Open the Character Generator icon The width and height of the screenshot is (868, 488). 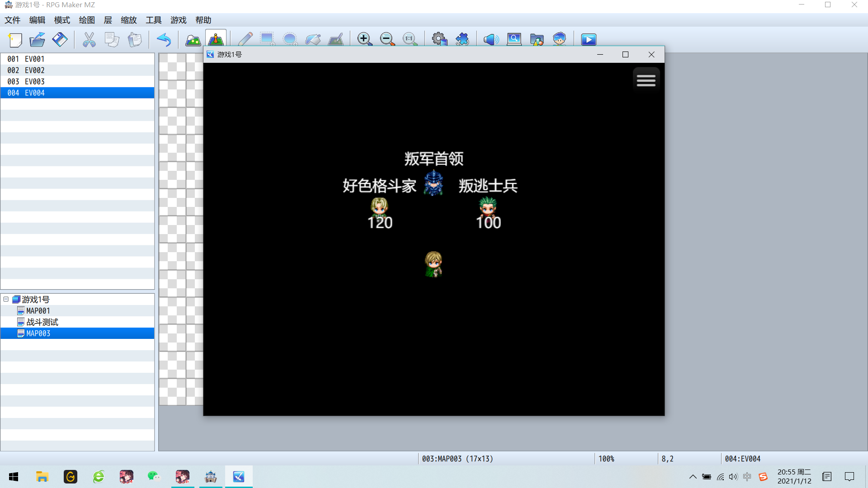point(559,40)
